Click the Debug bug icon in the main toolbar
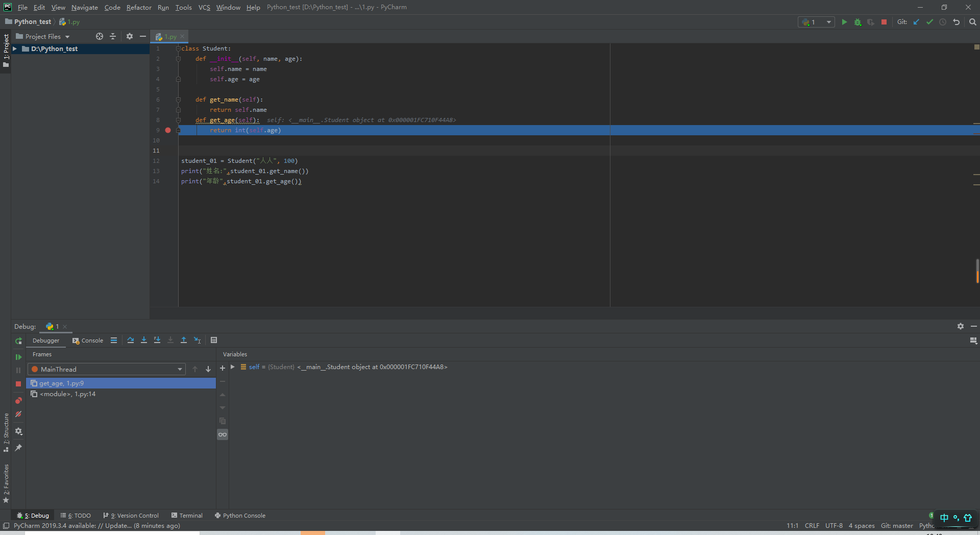 (x=857, y=22)
